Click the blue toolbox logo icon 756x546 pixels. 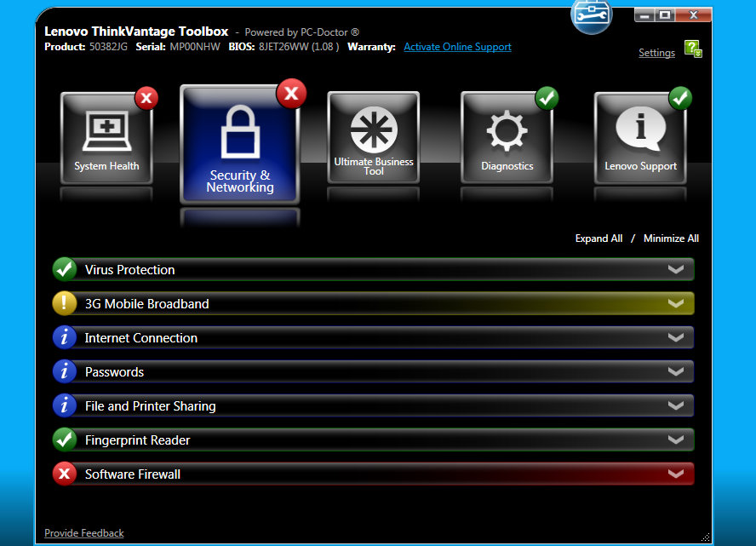pos(591,15)
